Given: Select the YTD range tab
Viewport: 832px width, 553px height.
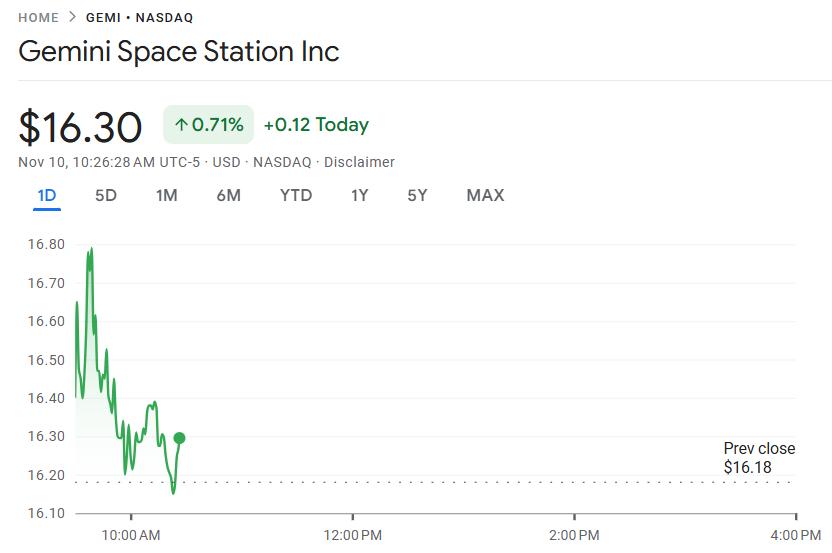Looking at the screenshot, I should [296, 195].
